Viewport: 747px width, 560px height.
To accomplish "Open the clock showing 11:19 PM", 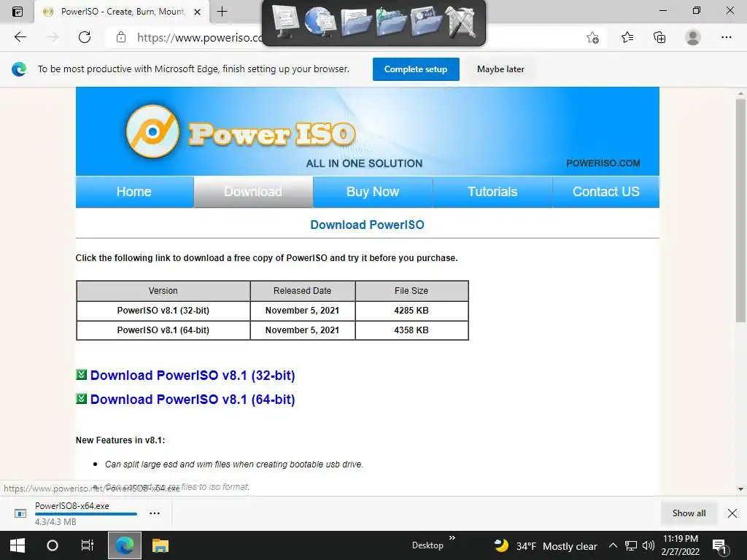I will (681, 545).
